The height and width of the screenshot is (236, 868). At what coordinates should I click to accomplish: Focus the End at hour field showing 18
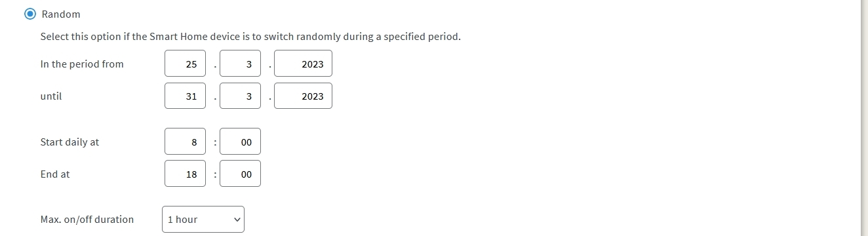tap(185, 174)
